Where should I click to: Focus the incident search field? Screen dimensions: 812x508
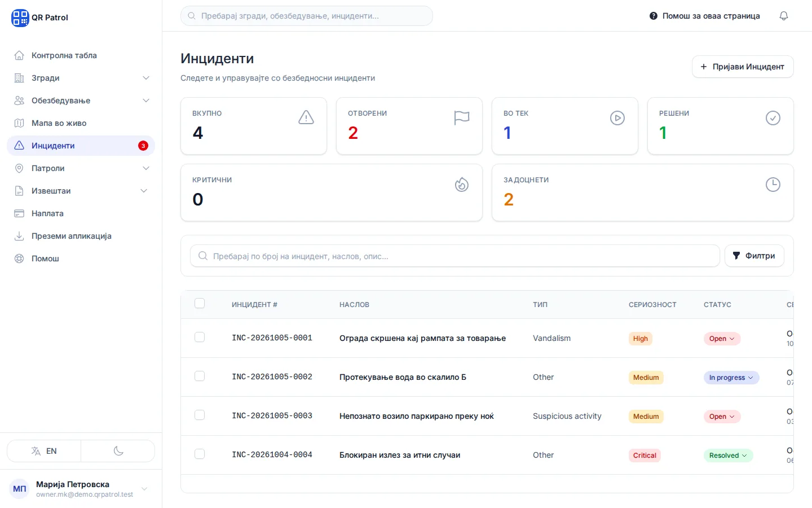(455, 256)
